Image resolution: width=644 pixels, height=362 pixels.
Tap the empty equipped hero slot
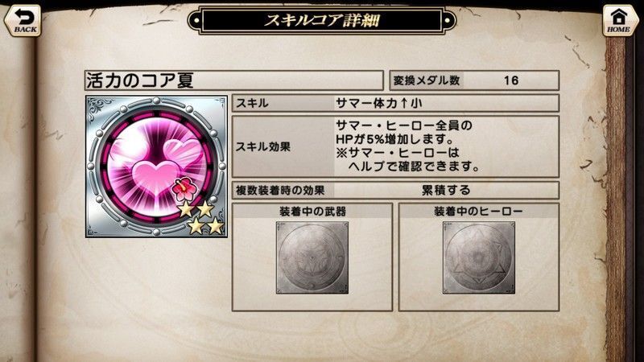pos(478,257)
